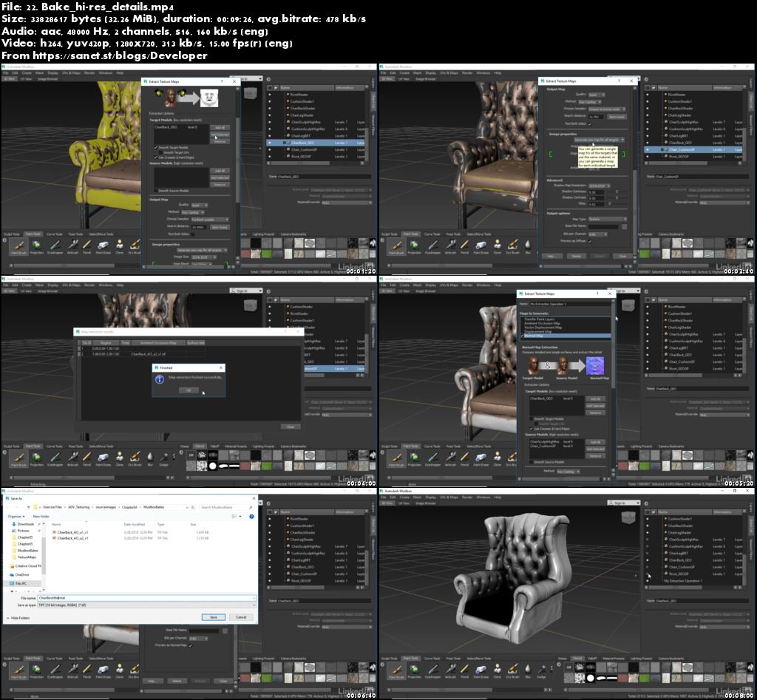Pick salmon-red material preset swatch in 00:06:40 frame
Screen dimensions: 757x700
245,677
